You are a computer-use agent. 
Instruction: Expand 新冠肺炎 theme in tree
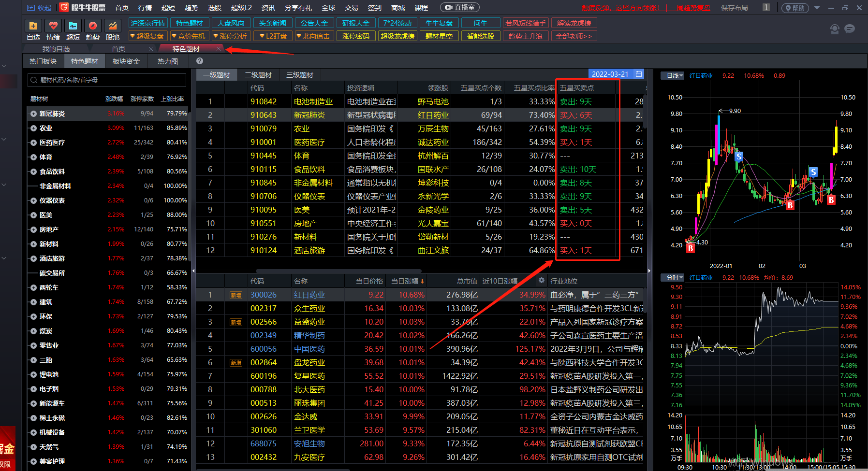point(33,114)
